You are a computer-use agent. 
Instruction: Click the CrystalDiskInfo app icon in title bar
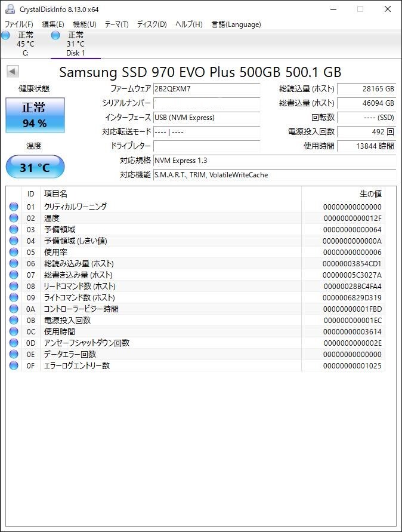(x=10, y=9)
